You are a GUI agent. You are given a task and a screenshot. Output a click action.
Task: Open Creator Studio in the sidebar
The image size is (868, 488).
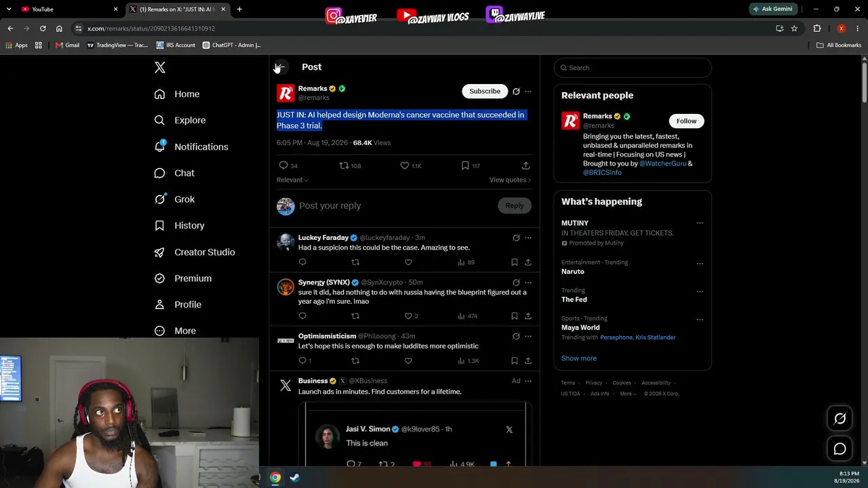click(x=195, y=252)
